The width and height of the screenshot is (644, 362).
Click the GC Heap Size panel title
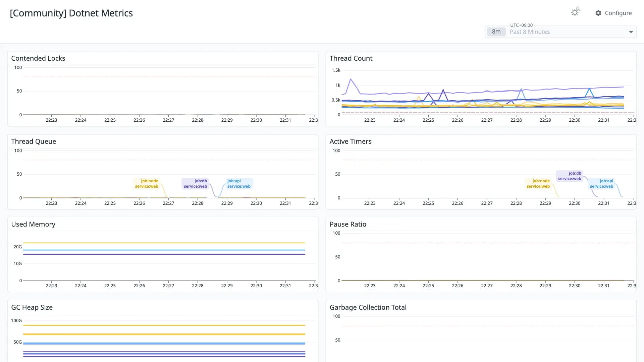click(x=32, y=307)
